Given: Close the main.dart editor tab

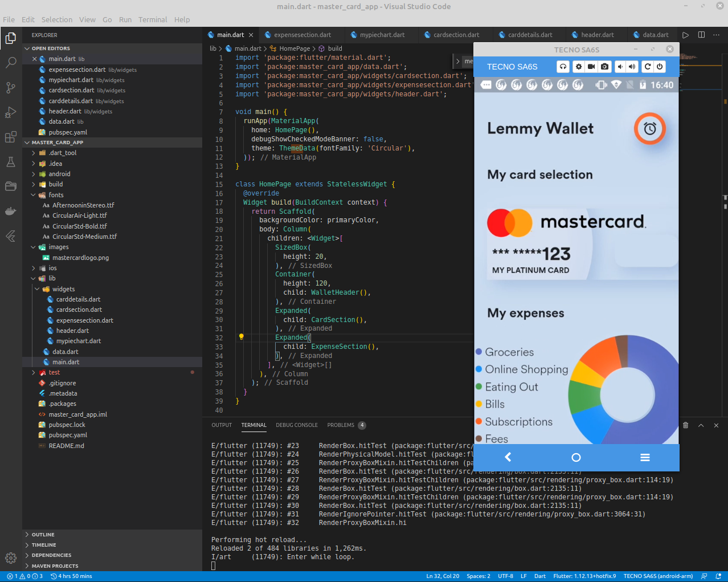Looking at the screenshot, I should point(251,35).
